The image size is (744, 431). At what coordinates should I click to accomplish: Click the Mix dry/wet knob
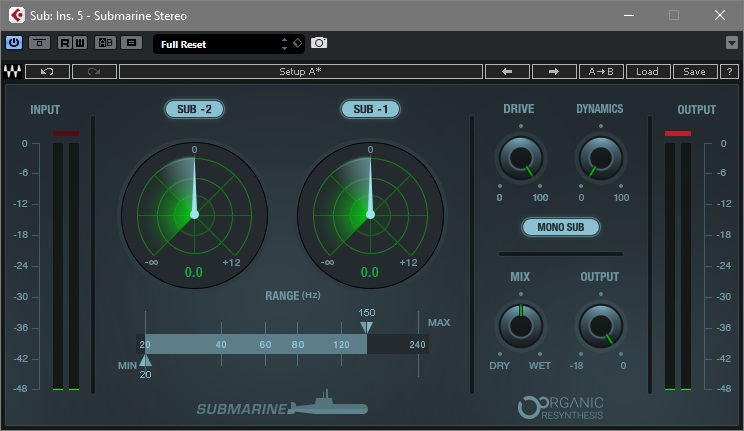[521, 326]
